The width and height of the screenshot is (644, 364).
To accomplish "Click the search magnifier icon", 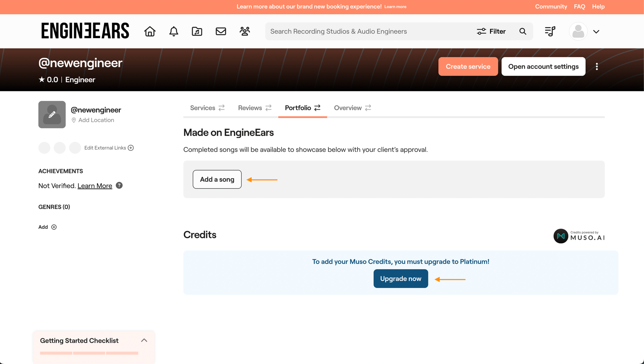I will [x=523, y=31].
